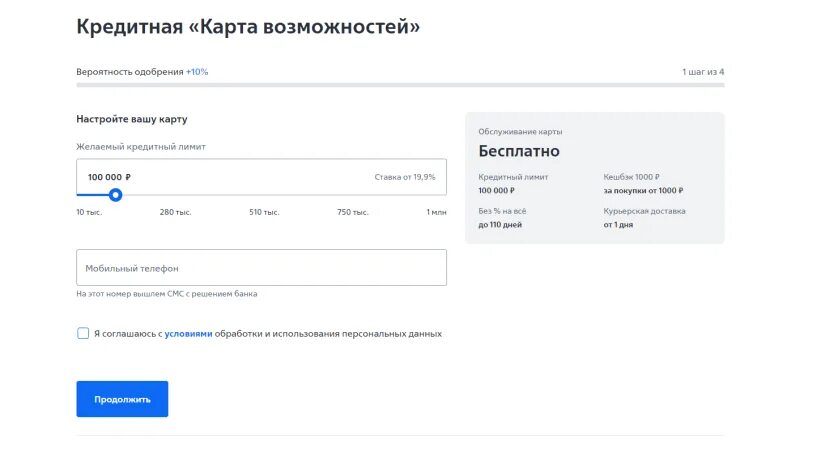This screenshot has width=825, height=454.
Task: Click the approval progress bar
Action: click(x=400, y=85)
